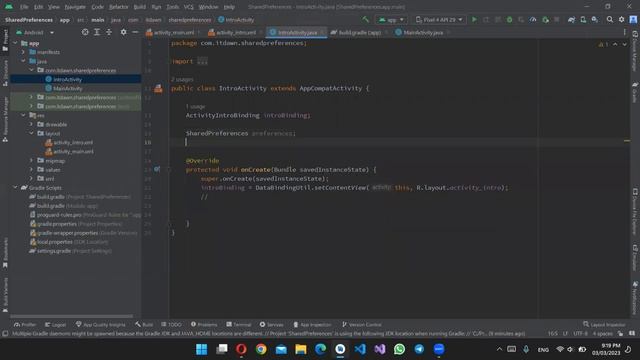Open IDE settings gear in main toolbar
Image resolution: width=640 pixels, height=360 pixels.
point(622,20)
